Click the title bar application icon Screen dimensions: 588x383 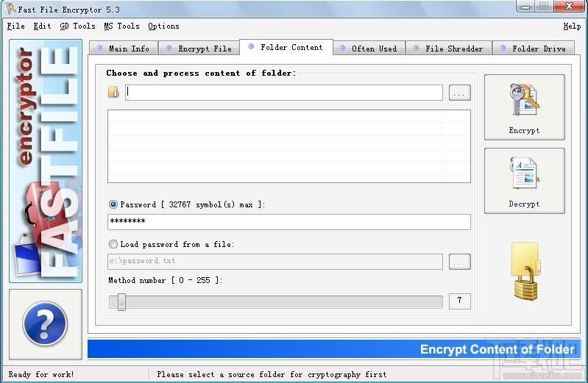coord(10,9)
